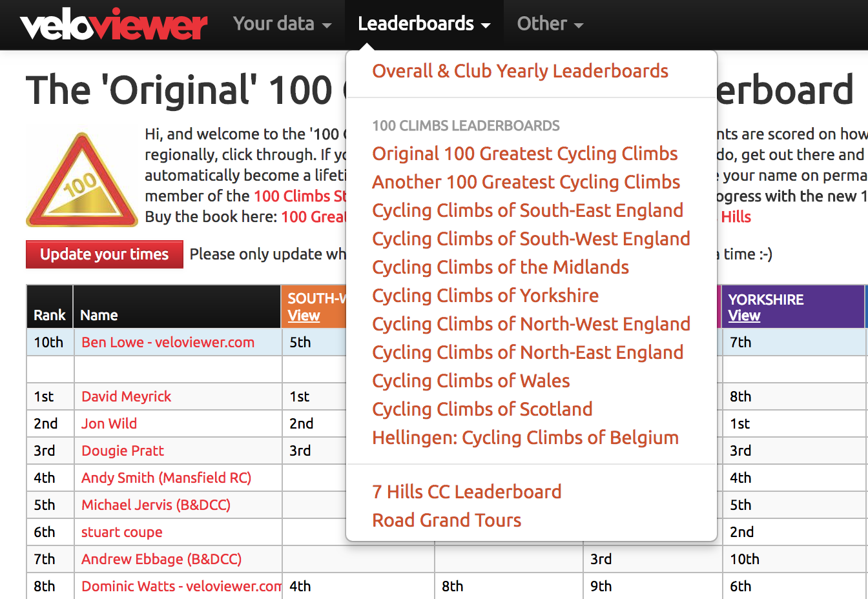Click Yorkshire '2nd' cell for stuart coupe
This screenshot has width=868, height=599.
(x=794, y=532)
